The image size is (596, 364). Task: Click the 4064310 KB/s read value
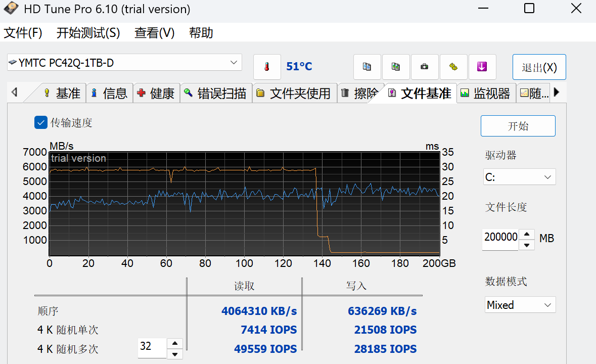pos(259,311)
